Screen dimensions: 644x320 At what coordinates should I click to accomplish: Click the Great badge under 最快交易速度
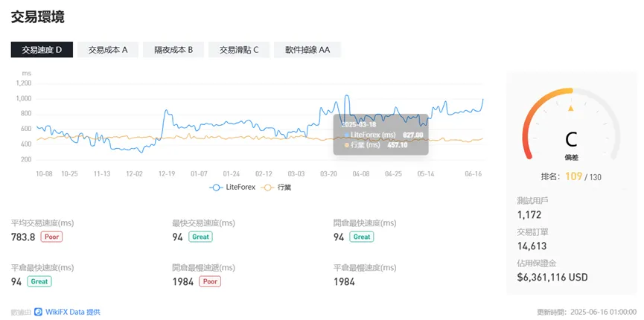coord(200,237)
